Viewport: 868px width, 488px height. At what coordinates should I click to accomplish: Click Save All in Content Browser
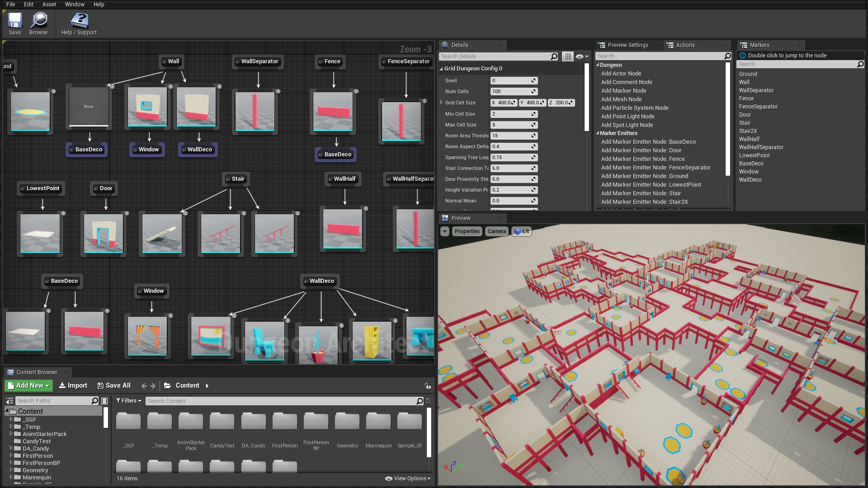(x=113, y=385)
